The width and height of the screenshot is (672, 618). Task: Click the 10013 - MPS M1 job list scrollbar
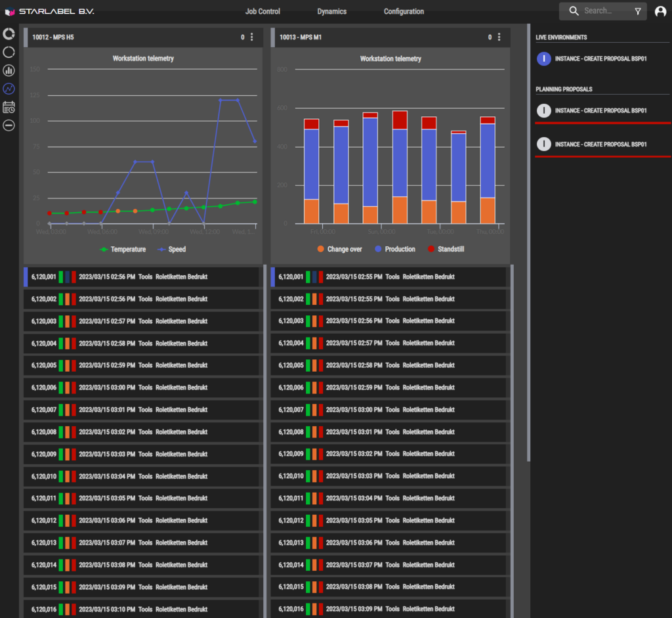click(512, 441)
